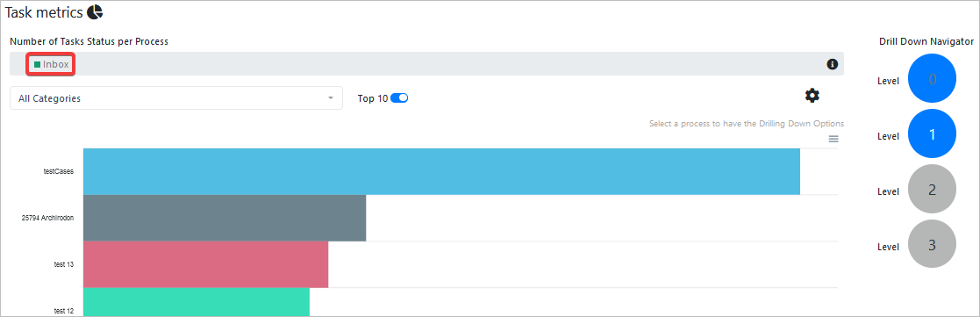Click the dropdown arrow of All Categories

331,98
